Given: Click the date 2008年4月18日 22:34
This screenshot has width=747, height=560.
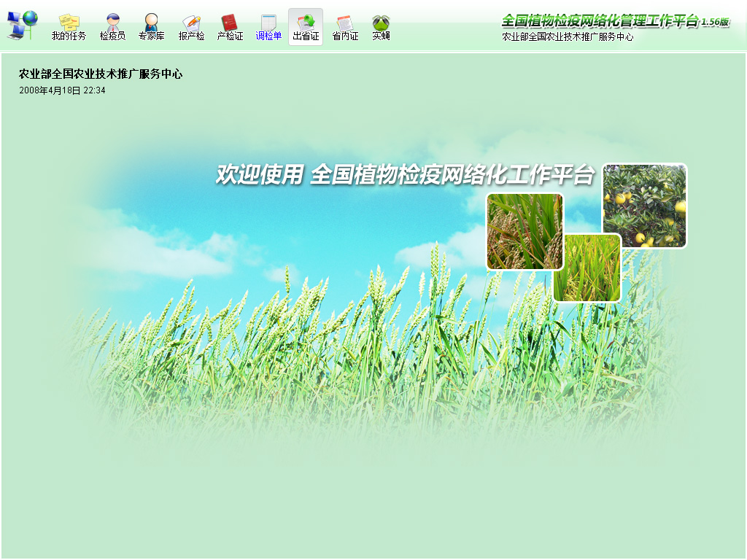Looking at the screenshot, I should [62, 90].
